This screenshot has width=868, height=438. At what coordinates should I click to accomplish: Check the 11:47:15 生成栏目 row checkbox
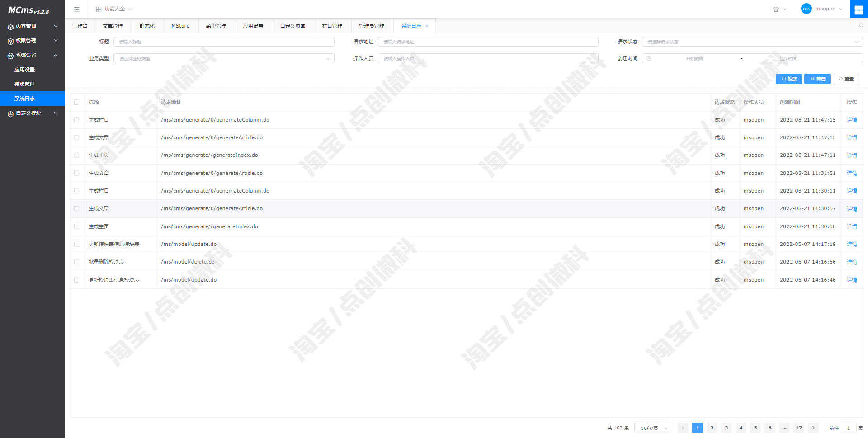point(76,120)
